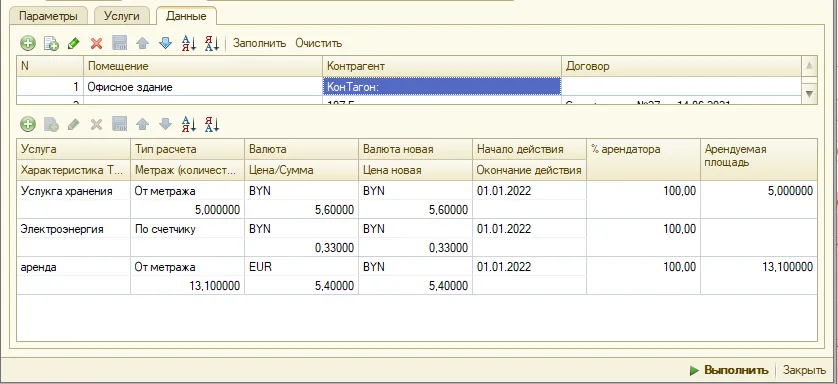
Task: Switch to the Услуги tab
Action: 122,16
